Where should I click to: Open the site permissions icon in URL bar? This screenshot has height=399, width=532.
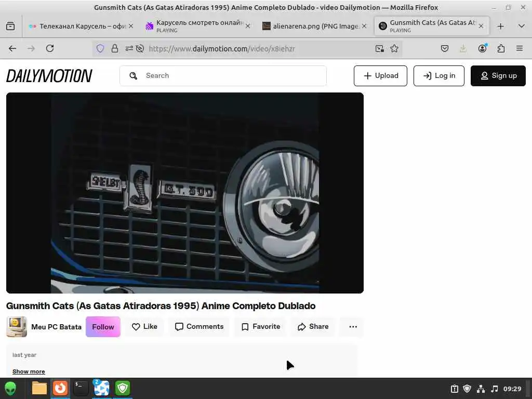[x=129, y=48]
